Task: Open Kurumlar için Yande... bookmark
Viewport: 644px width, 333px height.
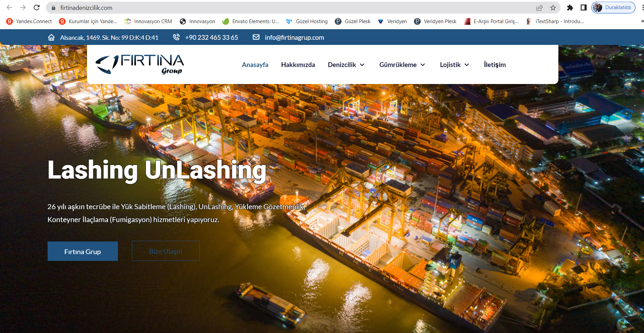Action: tap(88, 21)
